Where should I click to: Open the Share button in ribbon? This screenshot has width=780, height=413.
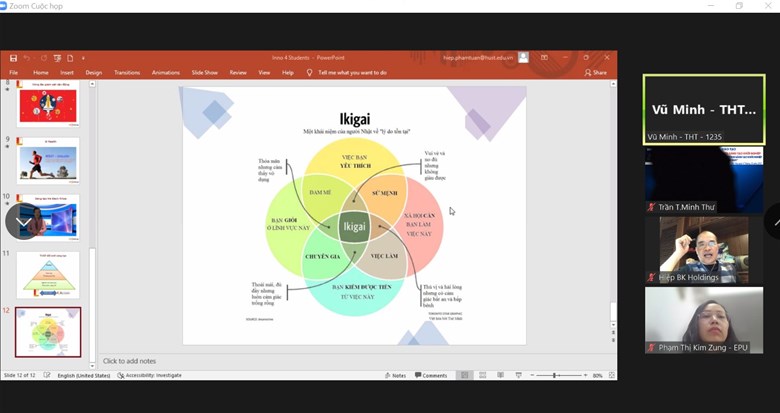pos(596,73)
